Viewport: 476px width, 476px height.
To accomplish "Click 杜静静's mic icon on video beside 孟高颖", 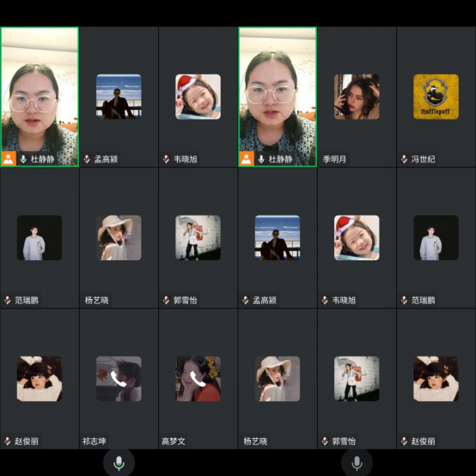I will (23, 159).
